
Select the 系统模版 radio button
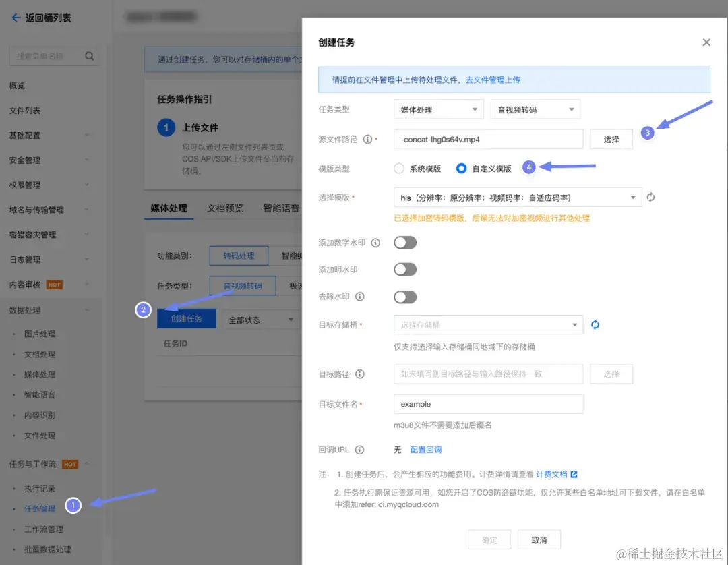398,168
